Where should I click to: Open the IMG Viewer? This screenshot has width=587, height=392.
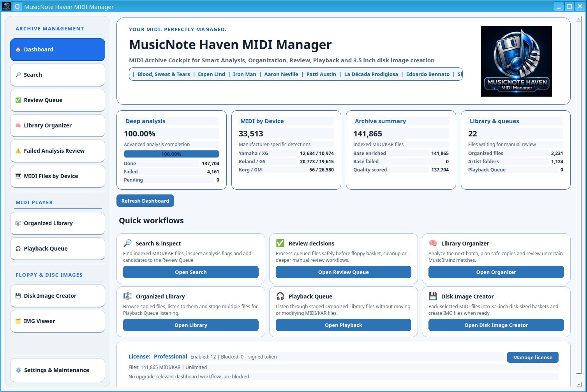point(58,321)
